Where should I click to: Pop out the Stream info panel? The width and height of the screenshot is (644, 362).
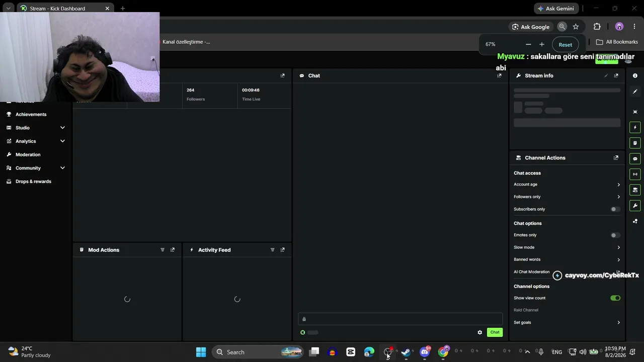[616, 75]
